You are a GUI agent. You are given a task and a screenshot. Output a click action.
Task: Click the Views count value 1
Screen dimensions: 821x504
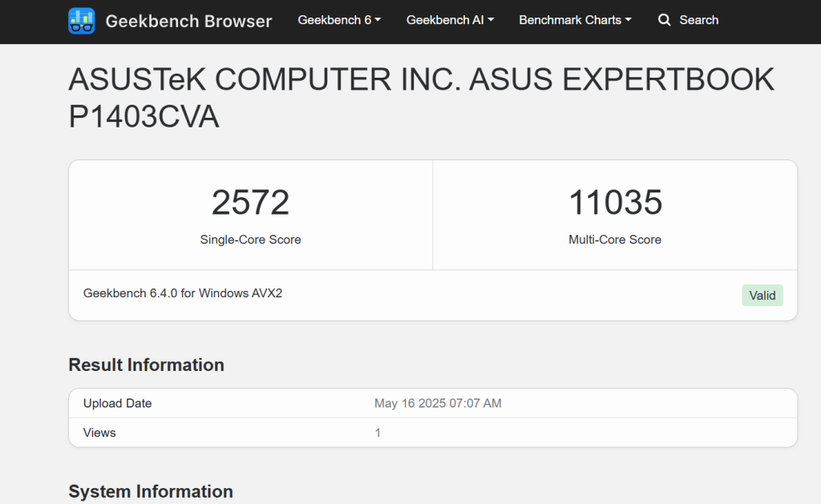376,432
